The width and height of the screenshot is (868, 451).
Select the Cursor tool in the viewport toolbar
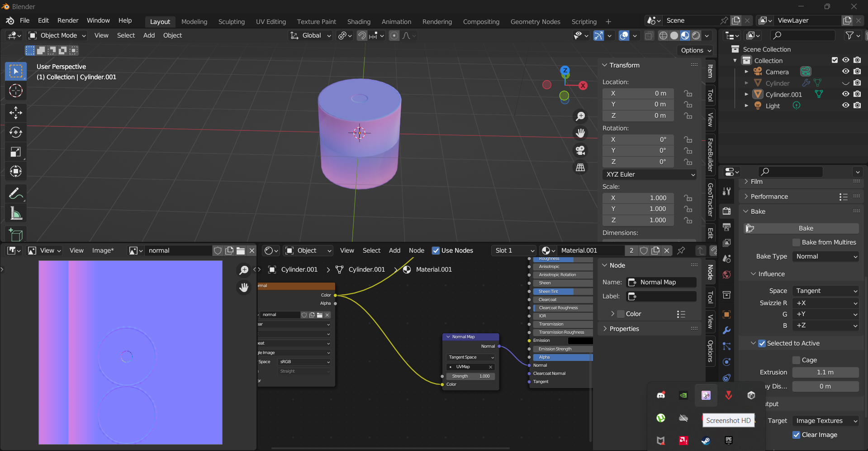(16, 91)
